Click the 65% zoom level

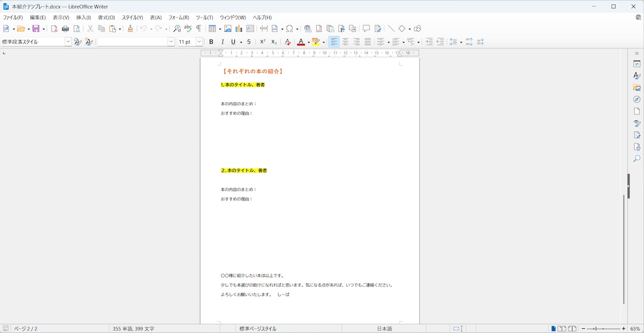[635, 329]
